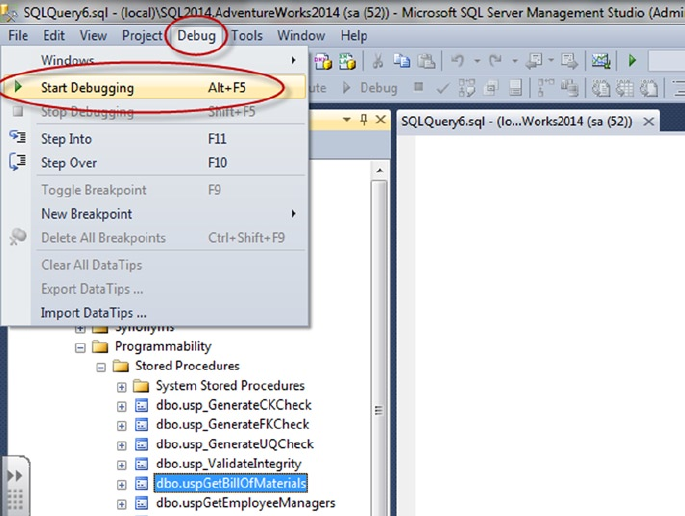The width and height of the screenshot is (685, 516).
Task: Open the Windows submenu in Debug menu
Action: tap(155, 60)
